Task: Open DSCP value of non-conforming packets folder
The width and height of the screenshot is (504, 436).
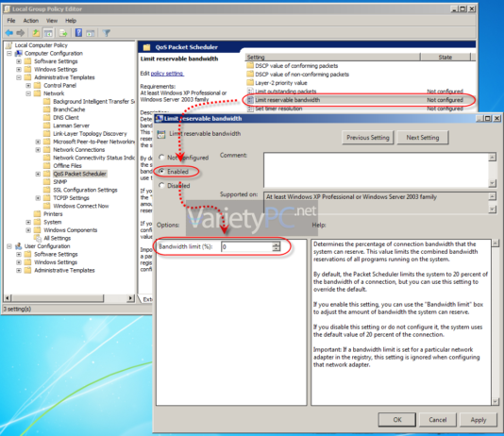Action: pos(297,75)
